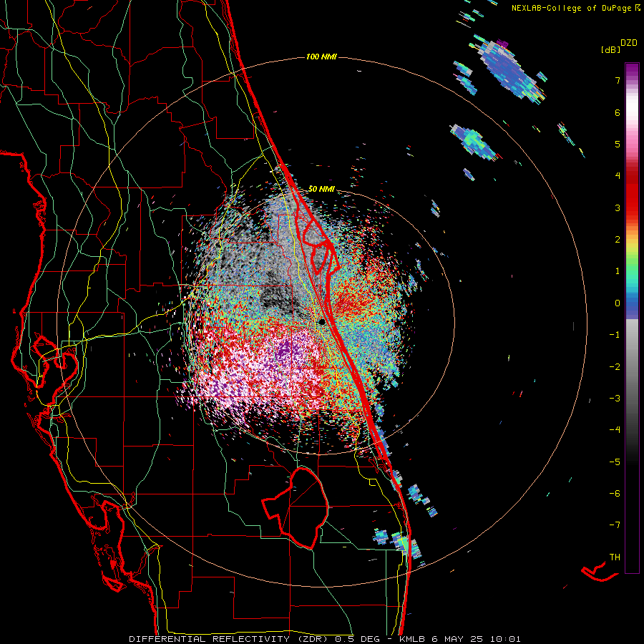The width and height of the screenshot is (644, 644).
Task: Click the scale value -3
Action: (615, 399)
